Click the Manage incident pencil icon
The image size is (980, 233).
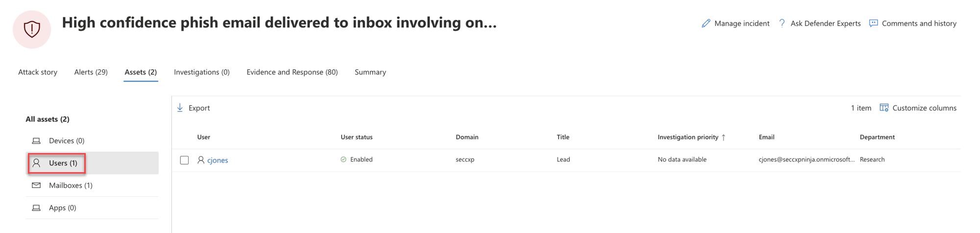click(706, 24)
